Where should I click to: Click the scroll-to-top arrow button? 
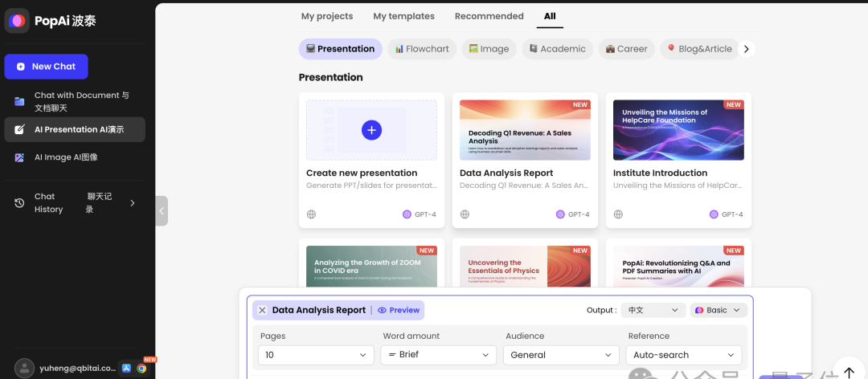click(x=850, y=372)
